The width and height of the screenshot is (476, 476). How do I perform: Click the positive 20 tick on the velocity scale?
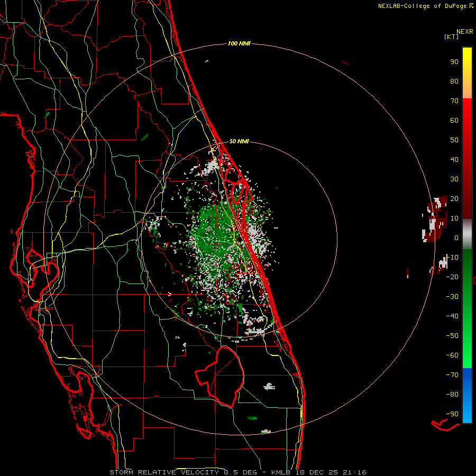[454, 198]
